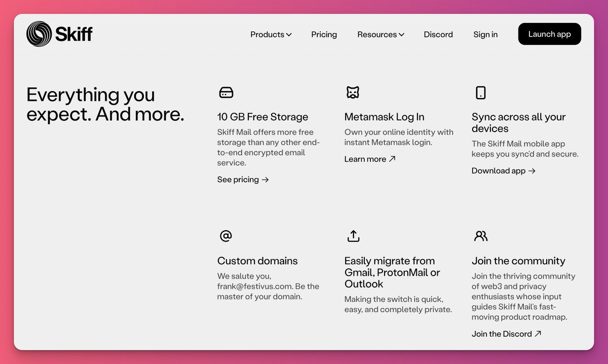Click the Metamask fox icon

(353, 93)
